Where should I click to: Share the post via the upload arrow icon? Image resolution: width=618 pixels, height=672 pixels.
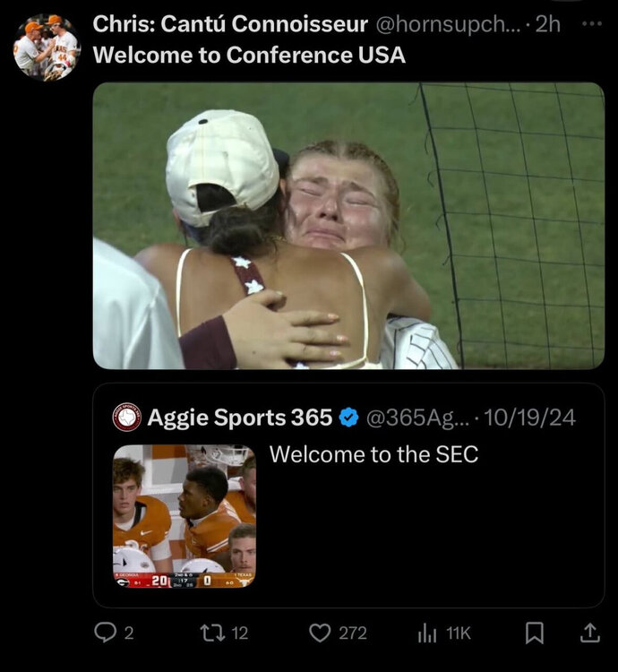click(x=589, y=633)
